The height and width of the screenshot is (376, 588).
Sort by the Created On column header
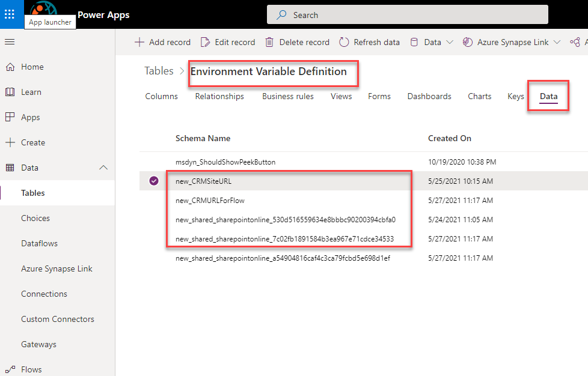point(450,138)
